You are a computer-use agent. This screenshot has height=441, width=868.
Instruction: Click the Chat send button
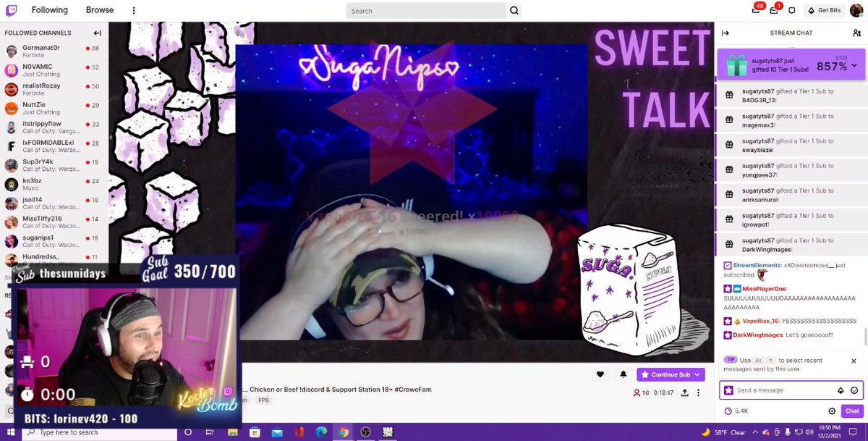tap(852, 411)
